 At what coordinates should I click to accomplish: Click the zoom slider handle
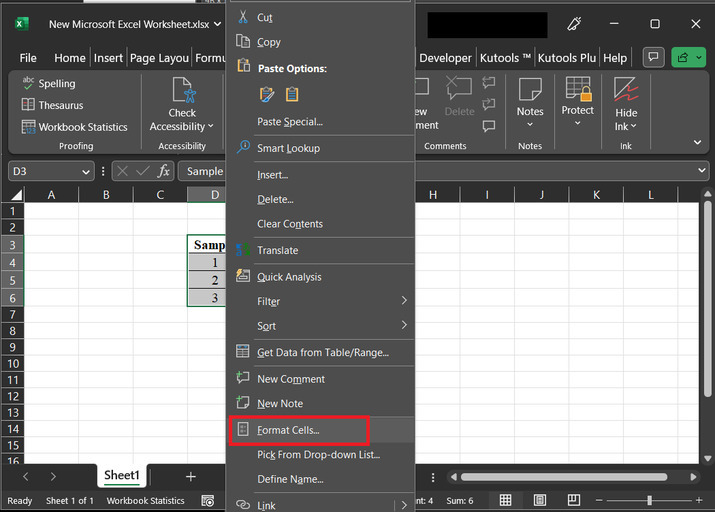point(649,500)
